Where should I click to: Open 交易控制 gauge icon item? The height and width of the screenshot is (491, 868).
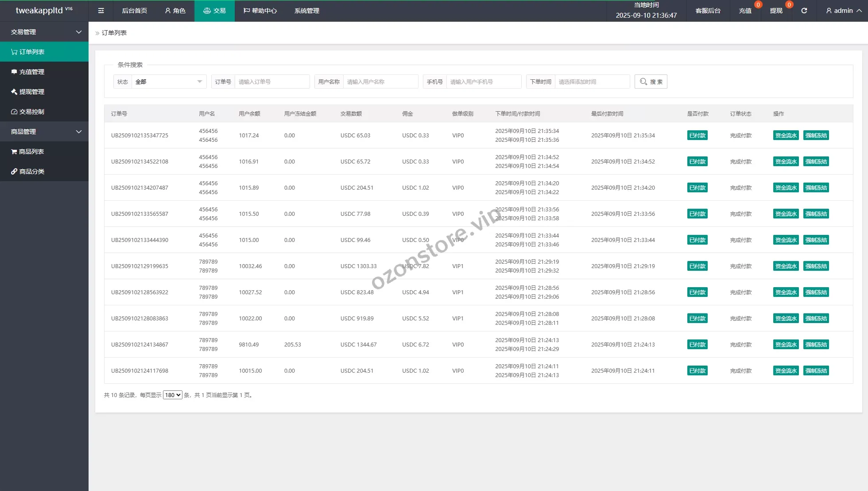click(28, 112)
